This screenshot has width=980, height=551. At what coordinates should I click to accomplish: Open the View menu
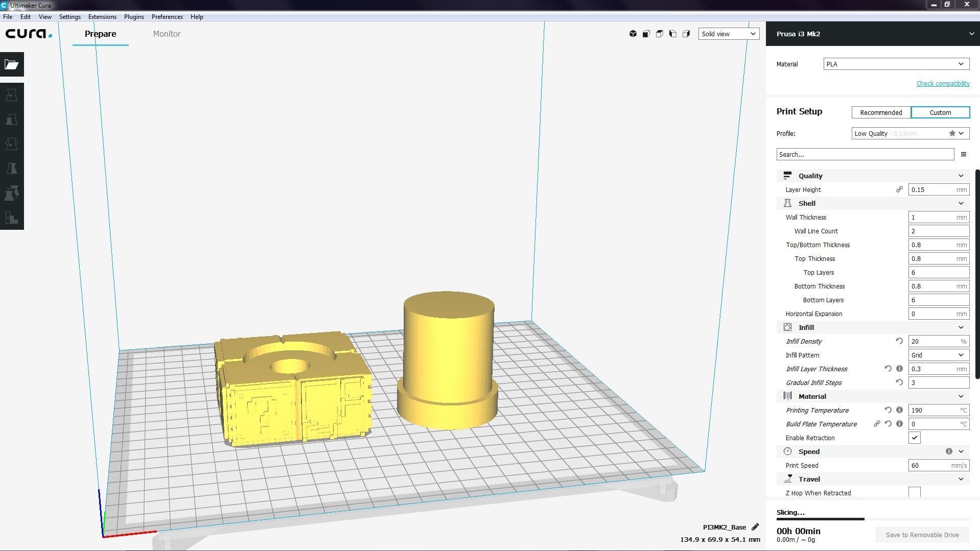(x=45, y=16)
